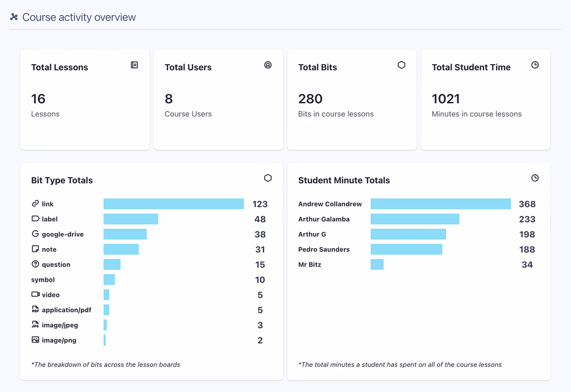Click the video camera bit icon
This screenshot has height=392, width=571.
[x=35, y=294]
